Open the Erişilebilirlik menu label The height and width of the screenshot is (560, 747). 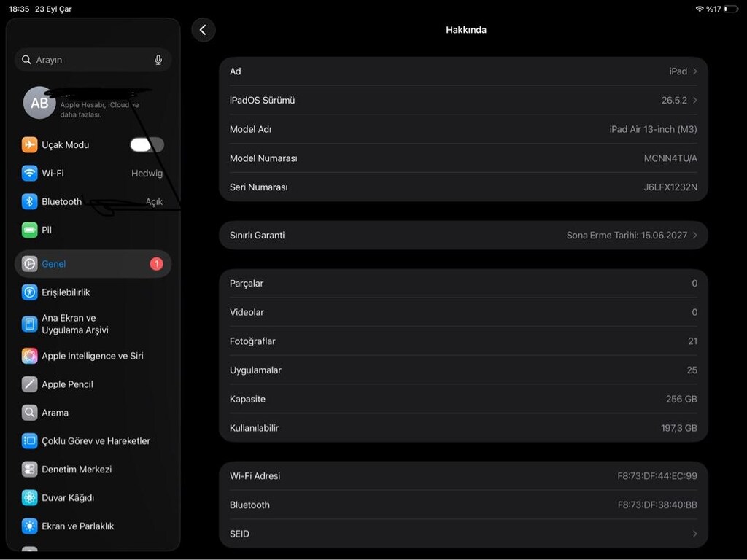pos(66,292)
